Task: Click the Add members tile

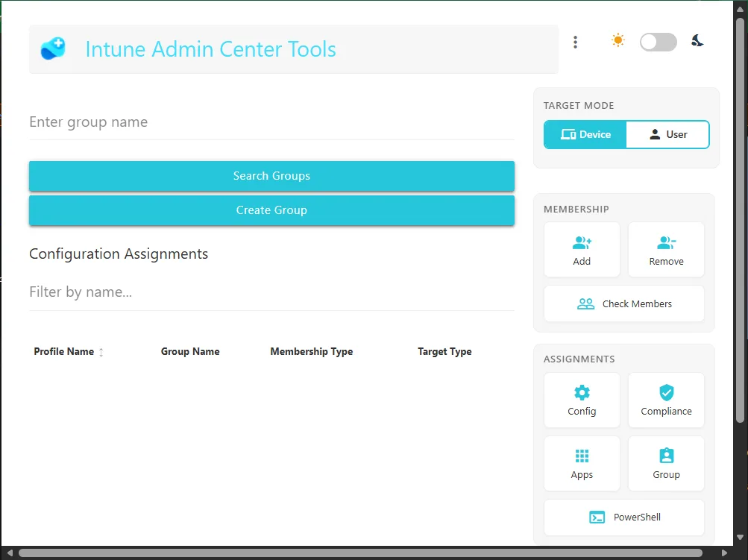Action: pos(582,250)
